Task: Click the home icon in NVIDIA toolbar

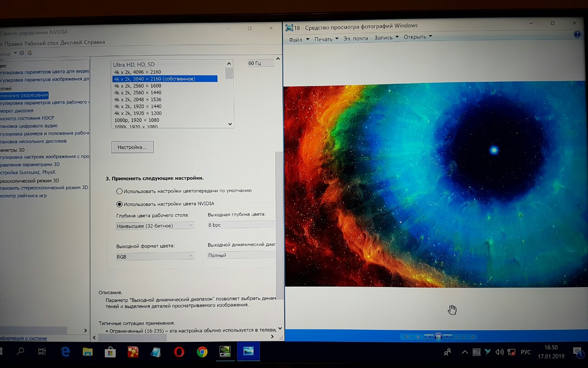Action: coord(30,53)
